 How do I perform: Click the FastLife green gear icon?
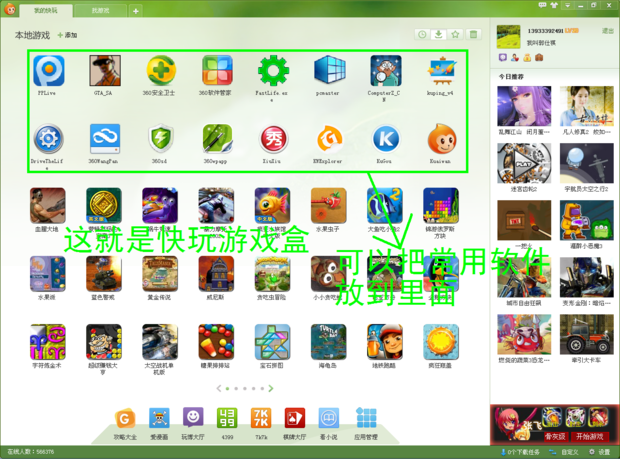click(273, 72)
